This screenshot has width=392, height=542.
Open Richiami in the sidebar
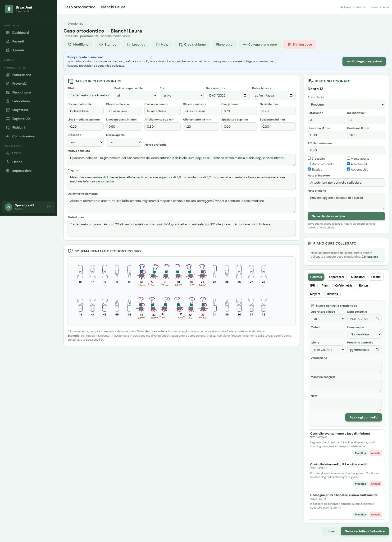point(28,127)
